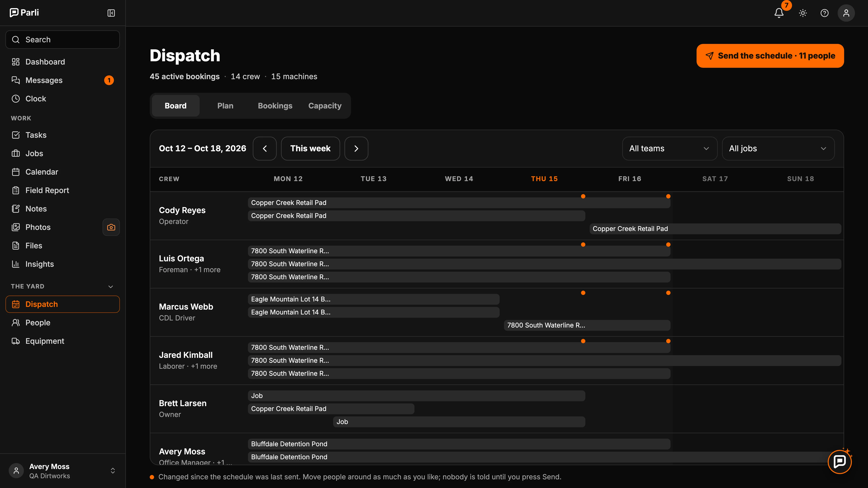Open Messages in sidebar
868x488 pixels.
[x=63, y=80]
